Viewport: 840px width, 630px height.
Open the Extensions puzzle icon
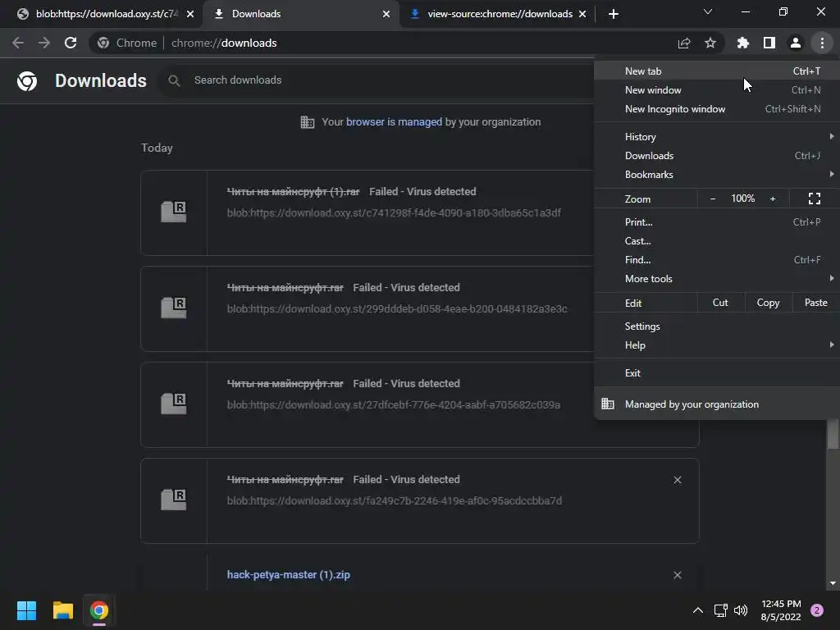pos(743,43)
